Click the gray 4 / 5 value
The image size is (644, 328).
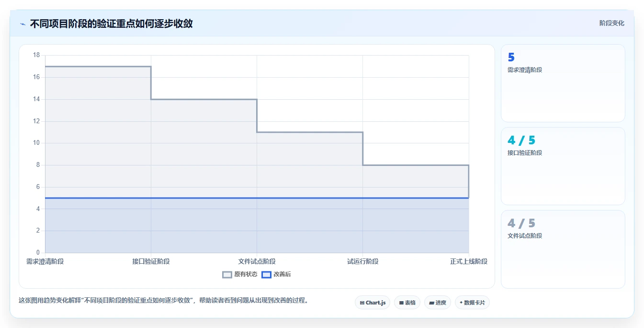[x=521, y=223]
